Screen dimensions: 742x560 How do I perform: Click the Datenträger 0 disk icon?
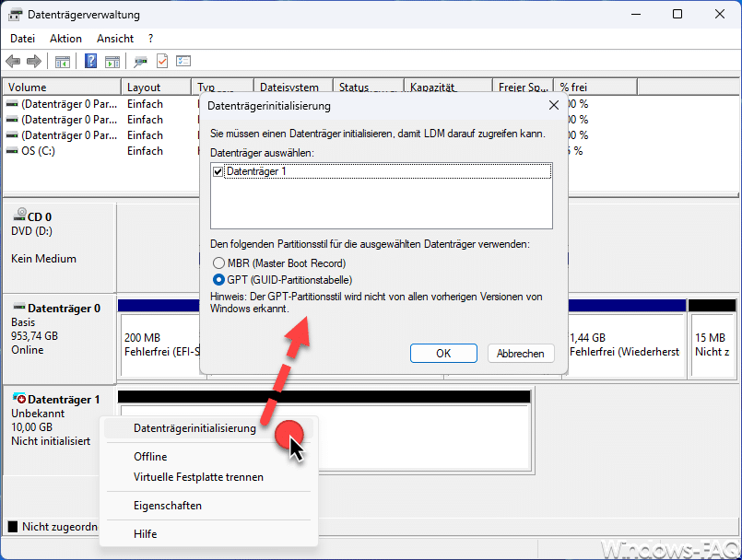[19, 307]
